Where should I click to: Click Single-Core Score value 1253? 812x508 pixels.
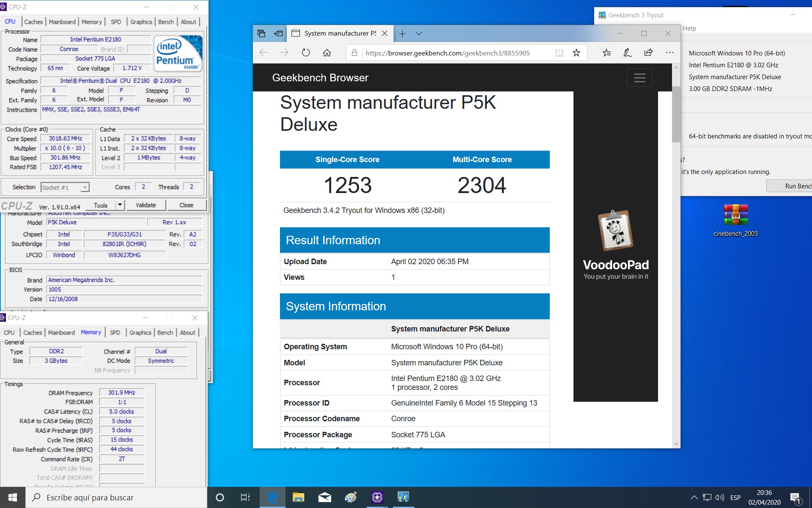click(x=348, y=185)
